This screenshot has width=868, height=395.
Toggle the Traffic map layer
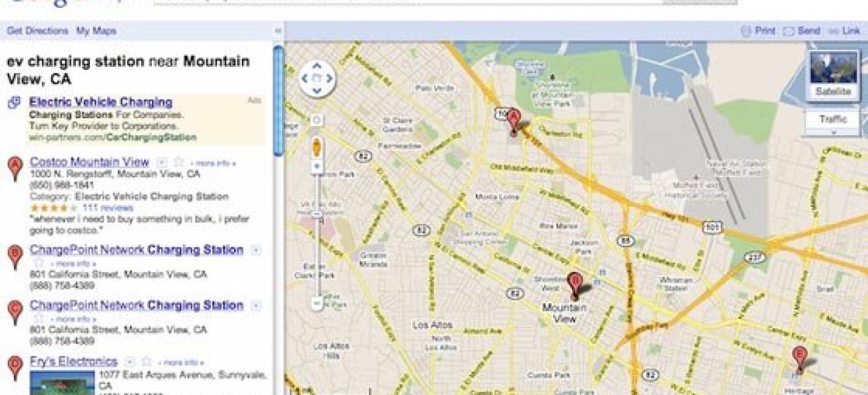click(832, 119)
